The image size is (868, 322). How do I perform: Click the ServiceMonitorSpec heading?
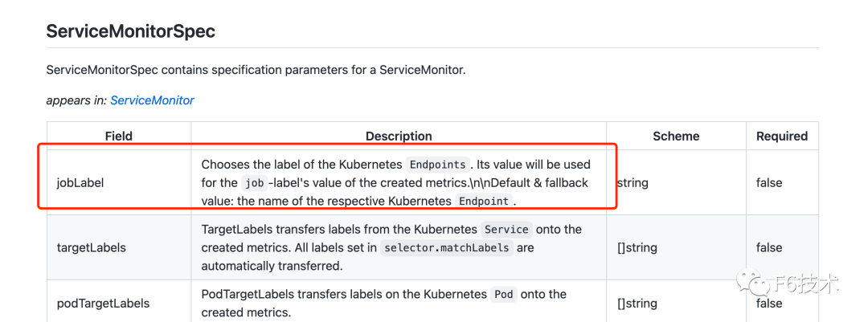point(131,31)
